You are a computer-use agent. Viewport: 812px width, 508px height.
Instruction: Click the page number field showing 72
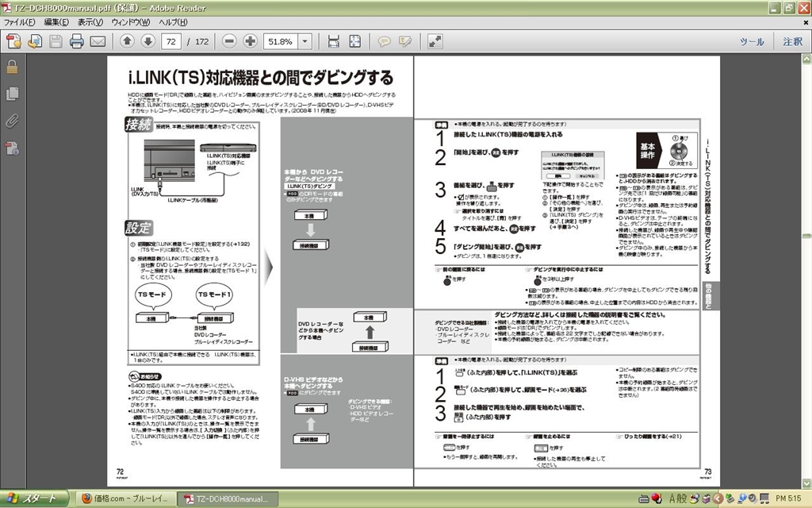(171, 41)
